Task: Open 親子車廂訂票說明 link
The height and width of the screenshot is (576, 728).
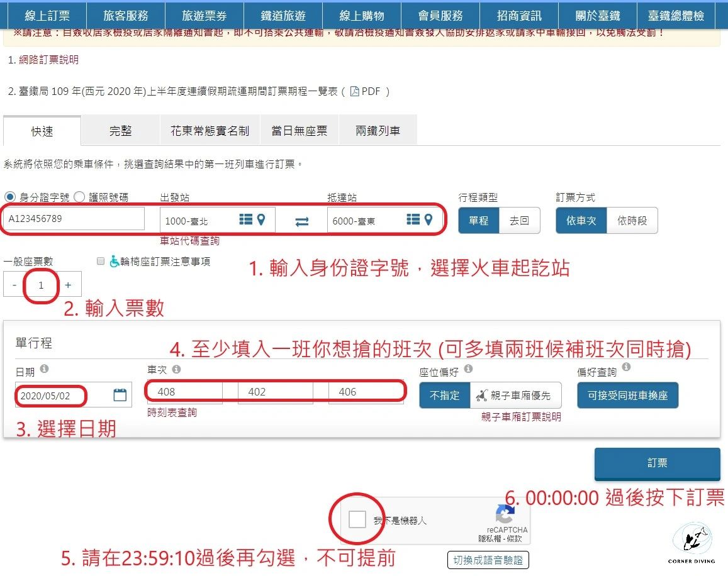Action: [521, 417]
